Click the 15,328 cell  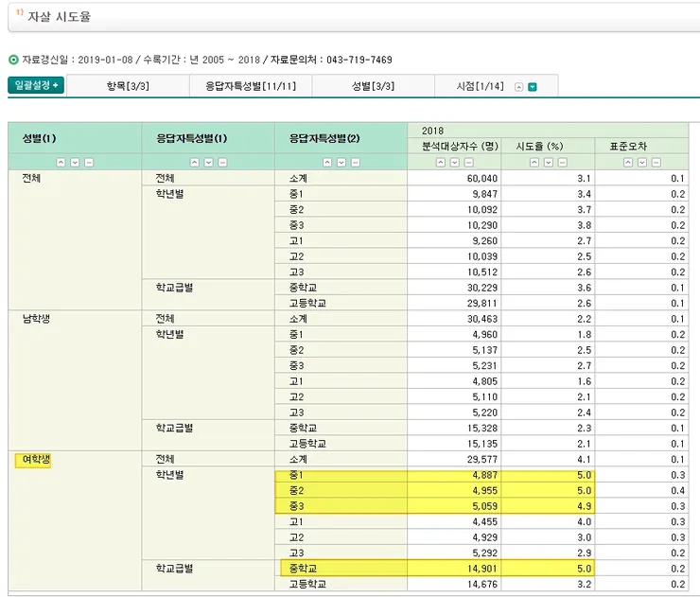pos(454,429)
